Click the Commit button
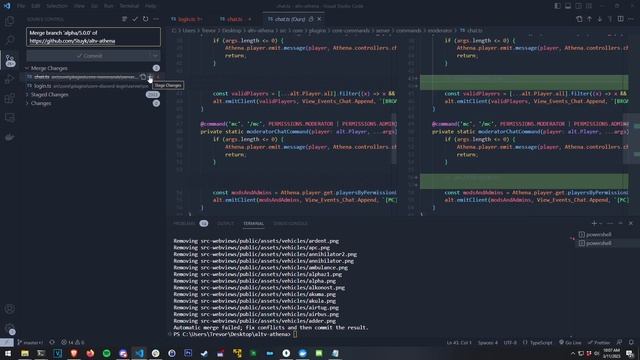This screenshot has height=360, width=640. point(89,56)
